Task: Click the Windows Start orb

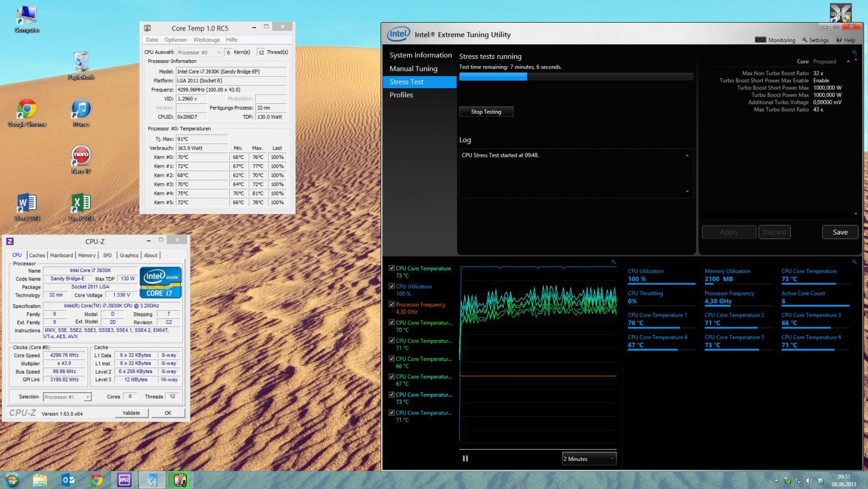Action: [x=12, y=480]
